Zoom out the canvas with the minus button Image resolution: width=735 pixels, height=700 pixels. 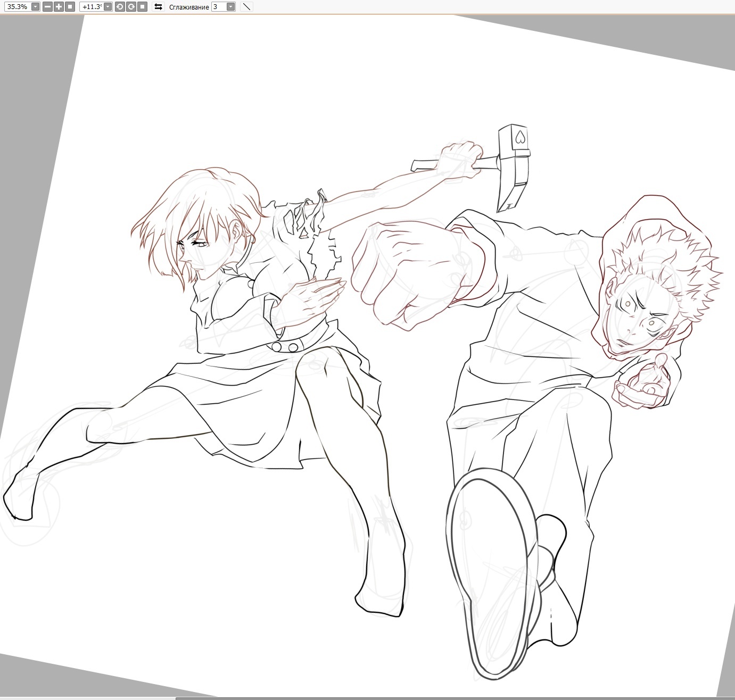[x=47, y=7]
